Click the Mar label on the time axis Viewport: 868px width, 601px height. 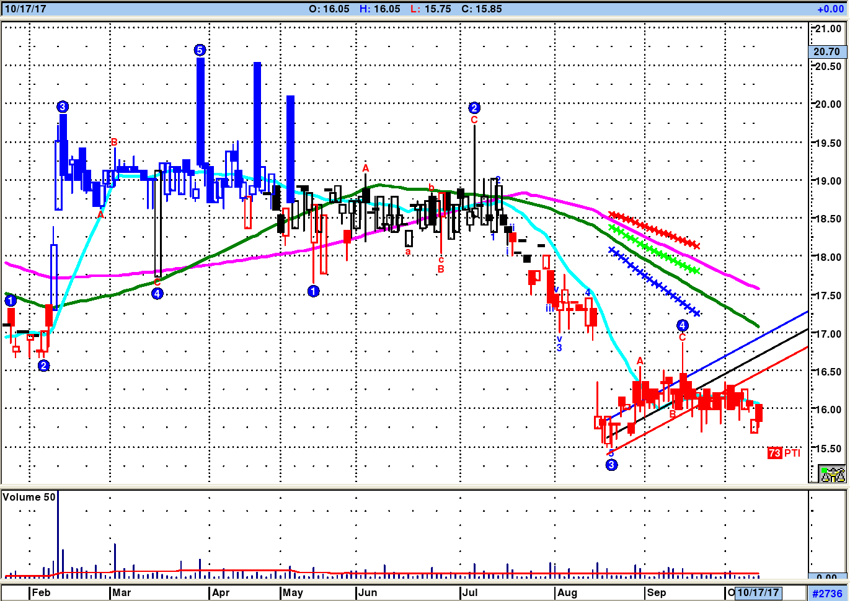click(x=122, y=592)
